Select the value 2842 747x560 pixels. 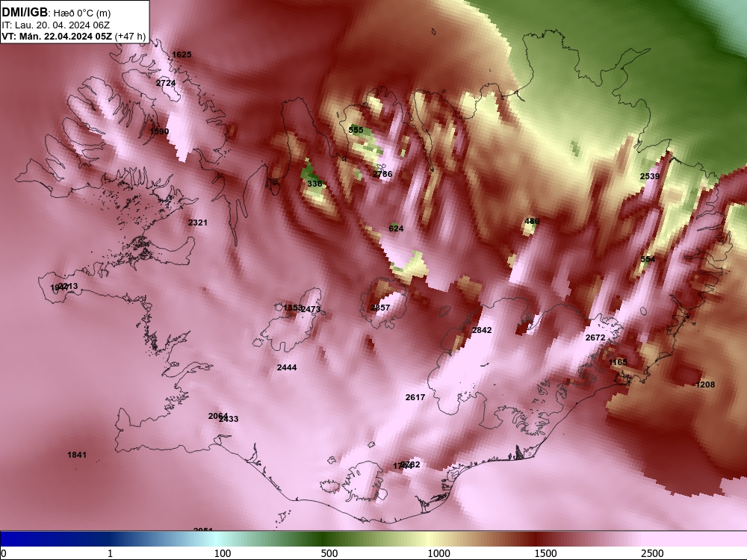click(482, 330)
